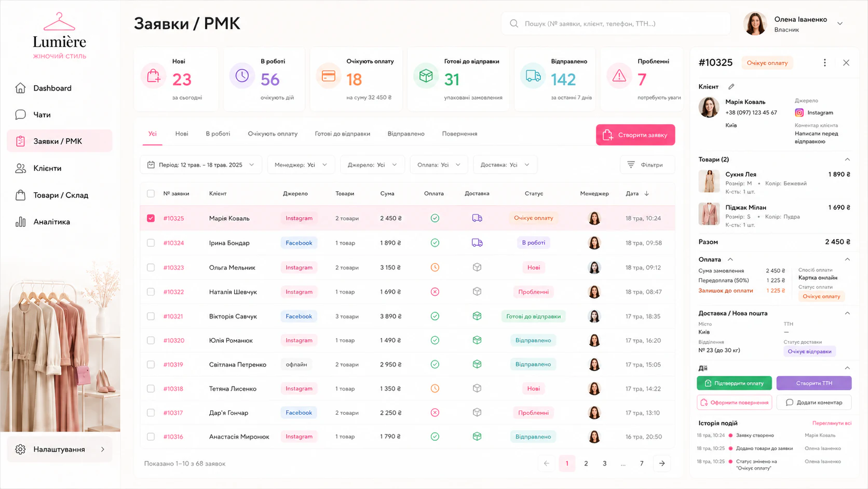Collapse the Товари (2) section

(847, 160)
